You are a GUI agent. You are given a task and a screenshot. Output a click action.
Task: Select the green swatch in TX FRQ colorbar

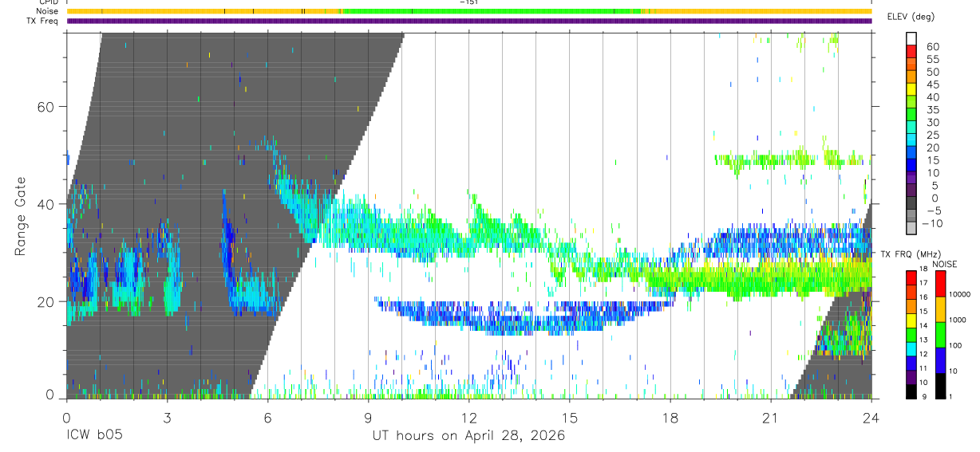click(x=911, y=335)
